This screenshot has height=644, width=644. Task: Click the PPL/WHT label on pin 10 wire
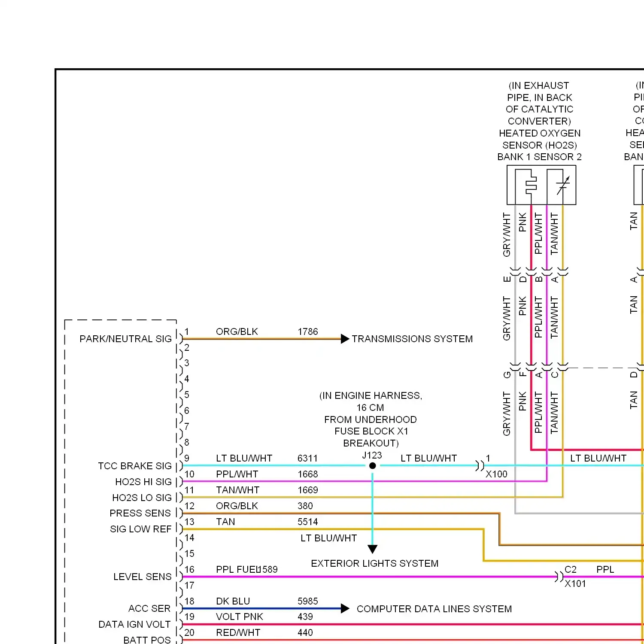(237, 474)
